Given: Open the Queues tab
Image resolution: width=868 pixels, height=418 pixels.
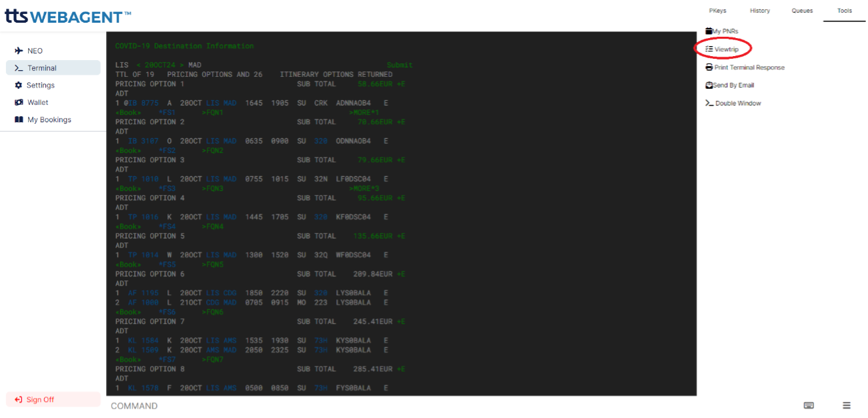Looking at the screenshot, I should pyautogui.click(x=802, y=11).
